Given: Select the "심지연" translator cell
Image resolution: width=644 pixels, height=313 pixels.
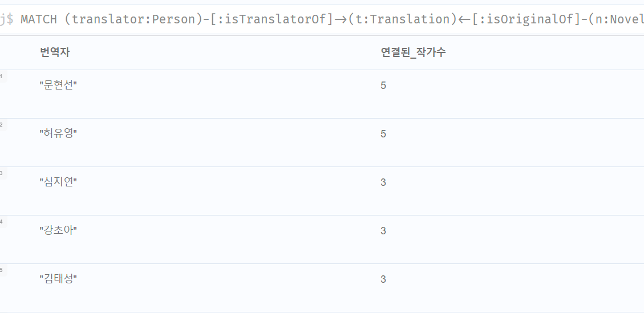Looking at the screenshot, I should tap(58, 182).
